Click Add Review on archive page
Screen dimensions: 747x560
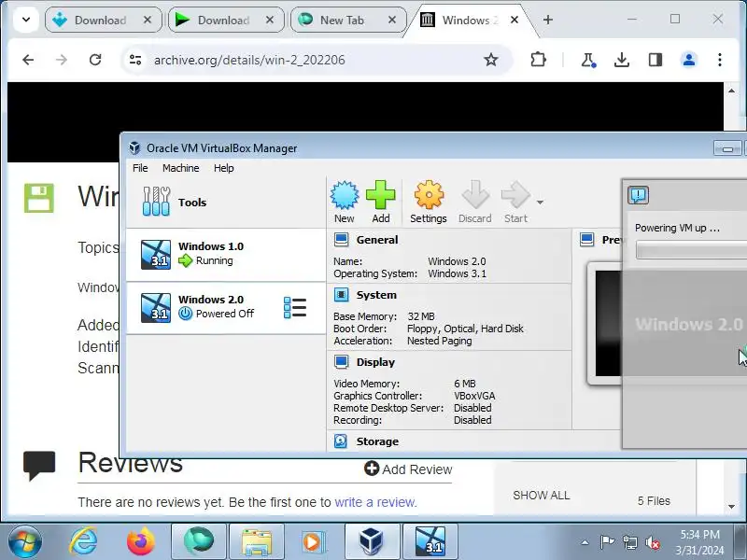pos(408,469)
